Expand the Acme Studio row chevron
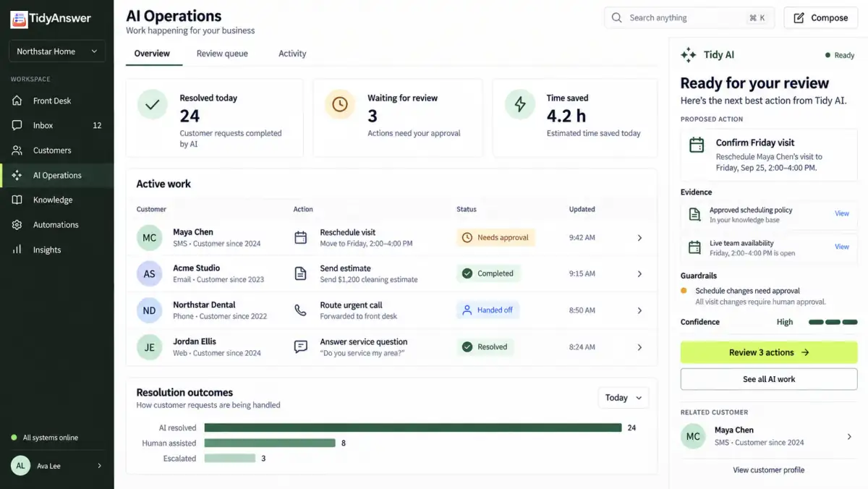Image resolution: width=868 pixels, height=489 pixels. [639, 273]
